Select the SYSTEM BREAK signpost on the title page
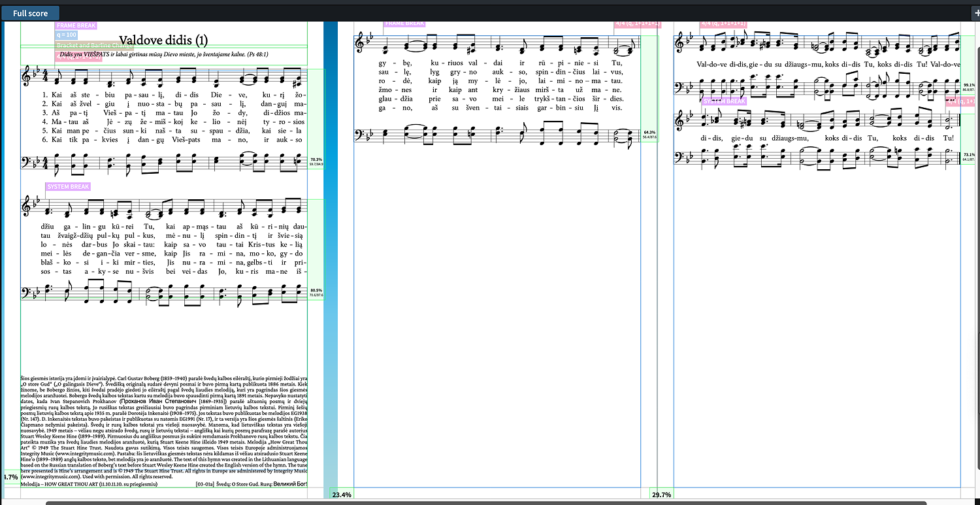Image resolution: width=980 pixels, height=505 pixels. point(68,187)
